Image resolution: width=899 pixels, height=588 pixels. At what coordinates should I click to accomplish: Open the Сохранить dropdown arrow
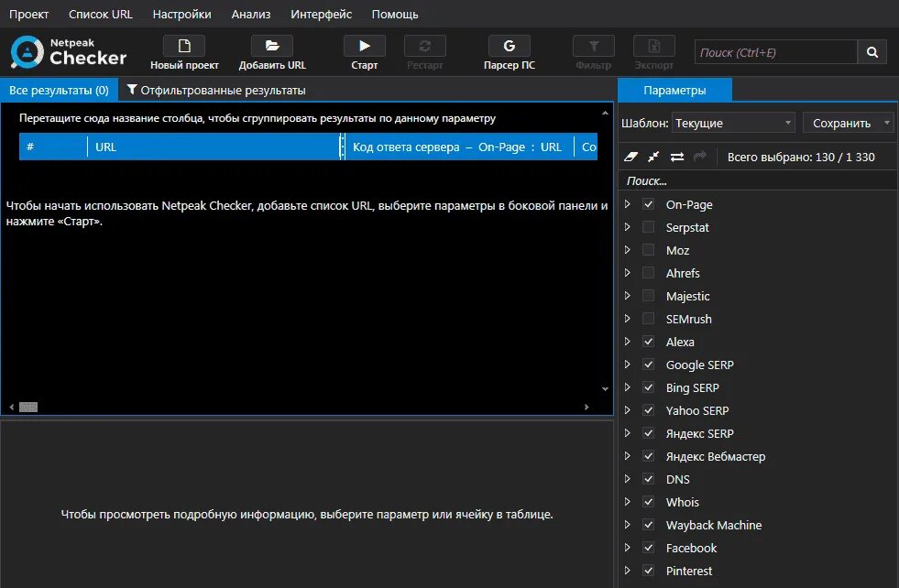887,123
